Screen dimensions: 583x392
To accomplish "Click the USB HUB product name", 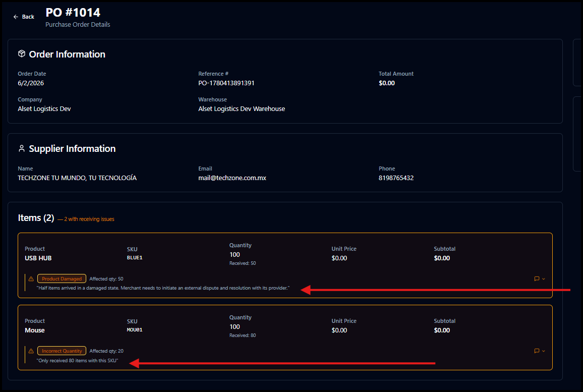I will (x=38, y=258).
